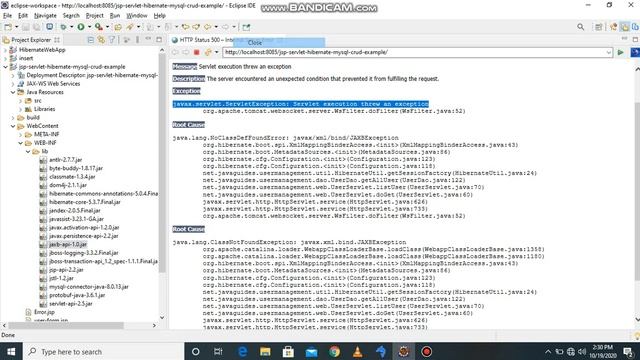This screenshot has width=640, height=360.
Task: Select hibernate-core-5.3.7.Final.jar
Action: (84, 202)
